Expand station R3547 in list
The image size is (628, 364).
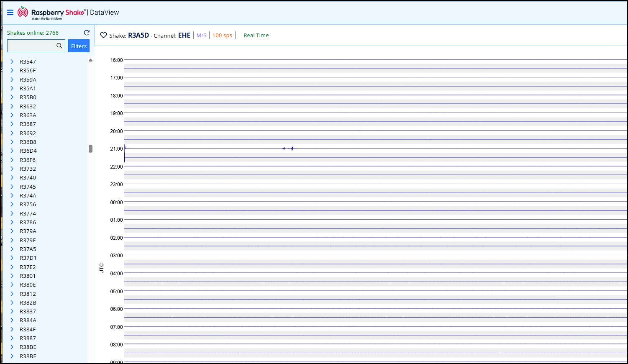coord(12,62)
